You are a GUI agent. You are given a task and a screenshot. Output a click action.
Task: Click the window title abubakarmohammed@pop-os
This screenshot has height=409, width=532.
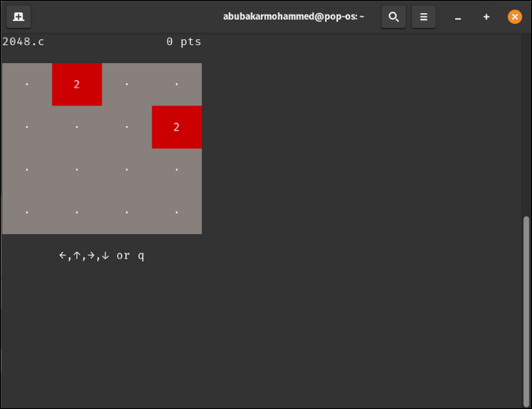(x=293, y=16)
